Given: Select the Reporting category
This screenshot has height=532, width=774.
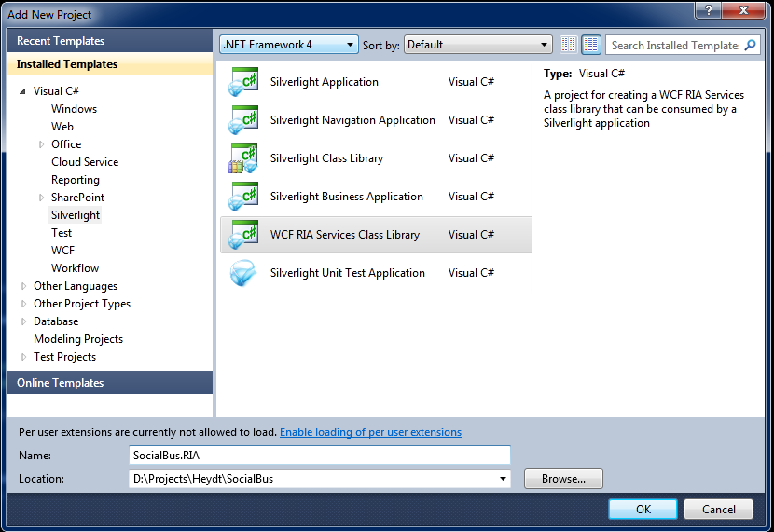Looking at the screenshot, I should pyautogui.click(x=76, y=180).
